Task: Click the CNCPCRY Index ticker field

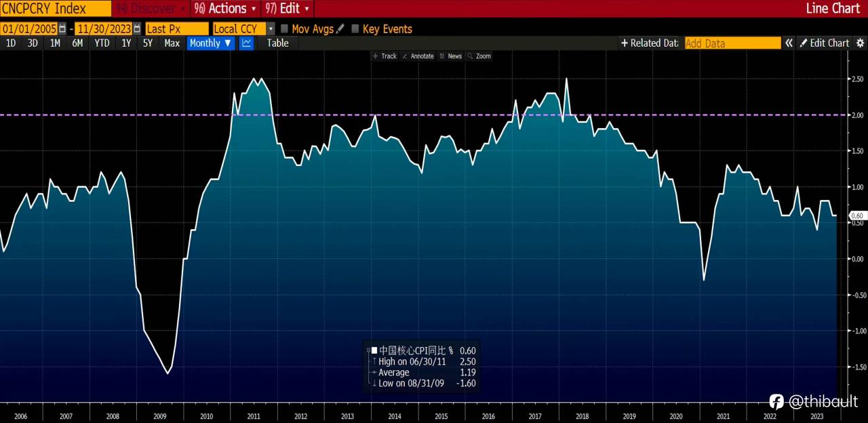Action: (x=56, y=8)
